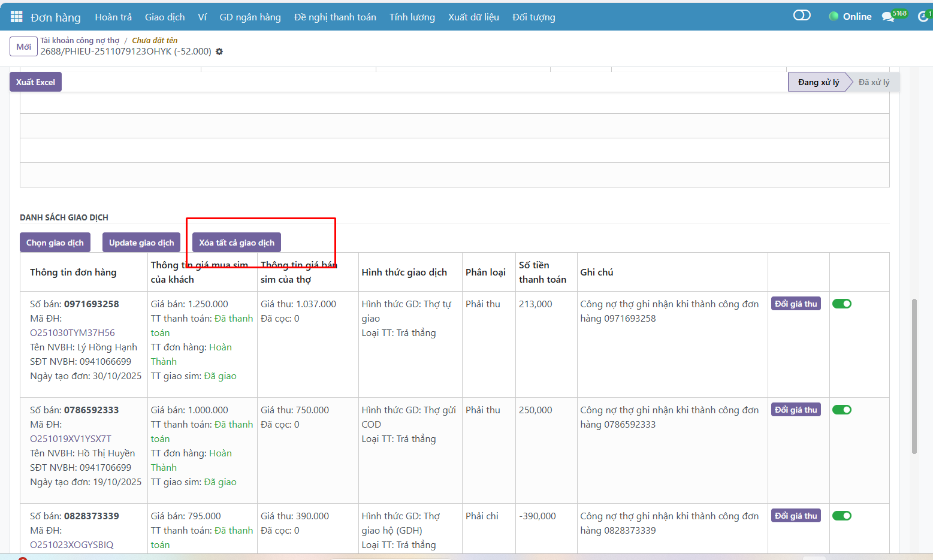Open the activities clock icon

pyautogui.click(x=923, y=17)
